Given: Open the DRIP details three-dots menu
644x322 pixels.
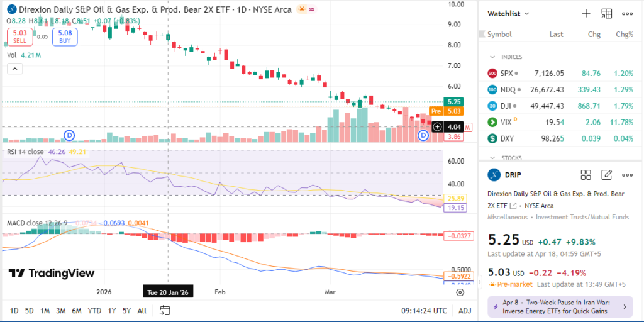Looking at the screenshot, I should coord(627,175).
